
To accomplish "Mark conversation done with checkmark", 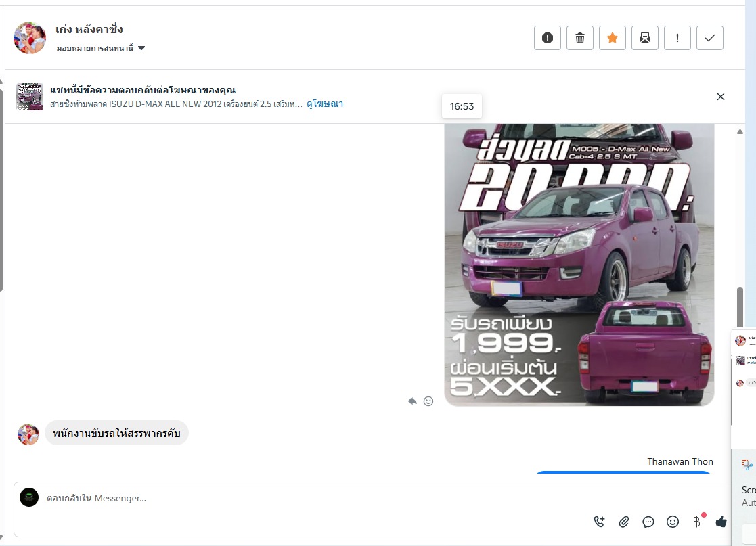I will 710,38.
